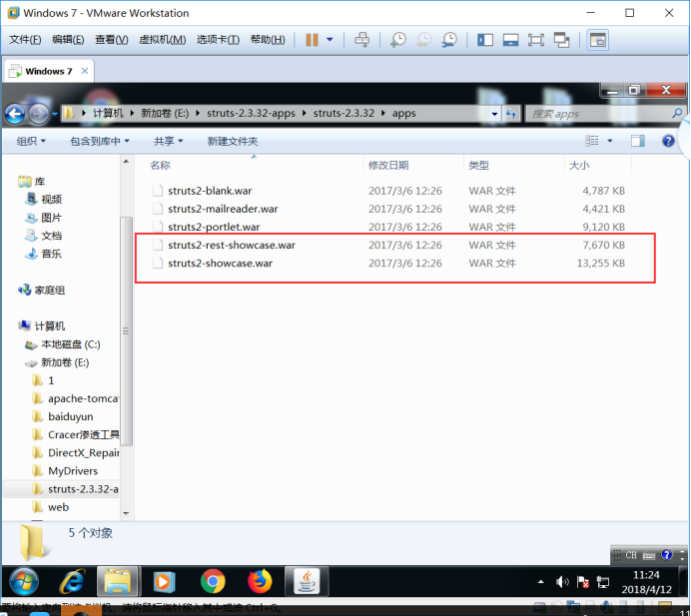The image size is (691, 616).
Task: Switch VMware to Unity mode
Action: tap(561, 40)
